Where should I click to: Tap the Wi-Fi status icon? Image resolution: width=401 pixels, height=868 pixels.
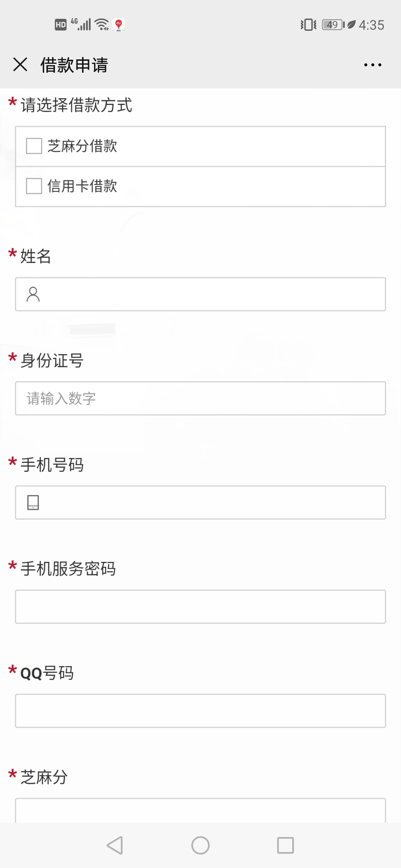[102, 24]
